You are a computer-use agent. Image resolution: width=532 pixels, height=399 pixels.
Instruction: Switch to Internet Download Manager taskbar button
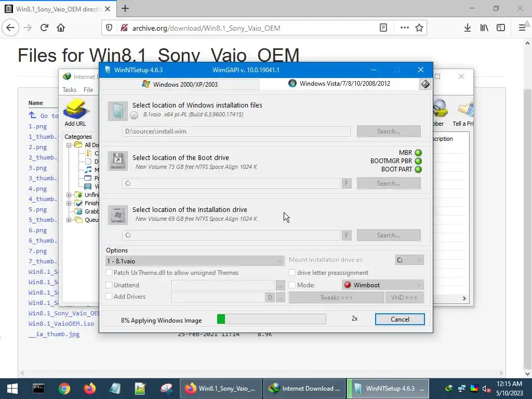click(304, 389)
